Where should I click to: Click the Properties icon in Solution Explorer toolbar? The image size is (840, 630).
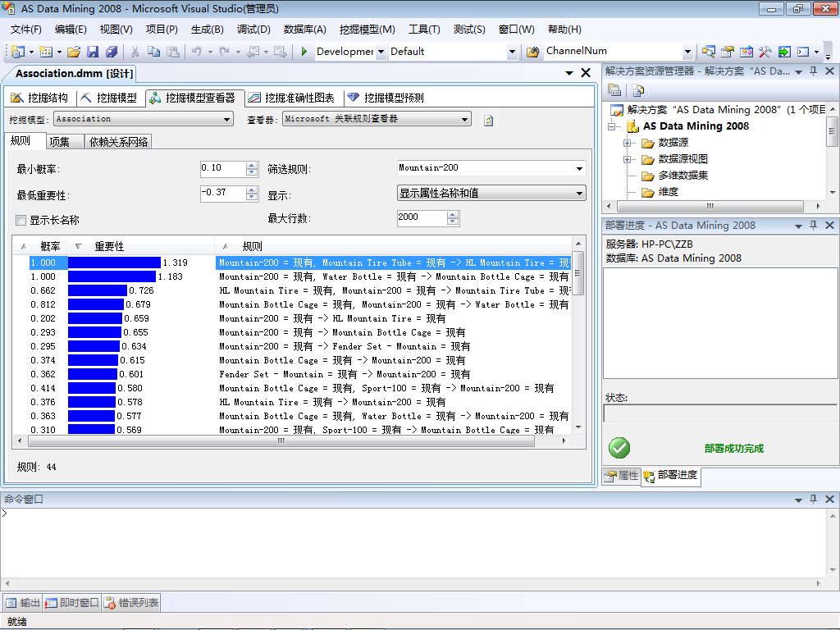click(614, 90)
